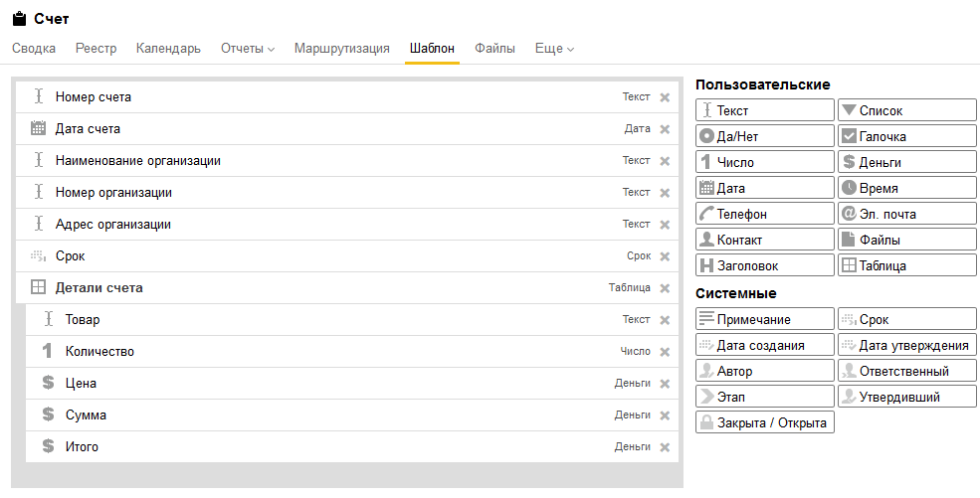
Task: Delete the Цена column
Action: coord(665,384)
